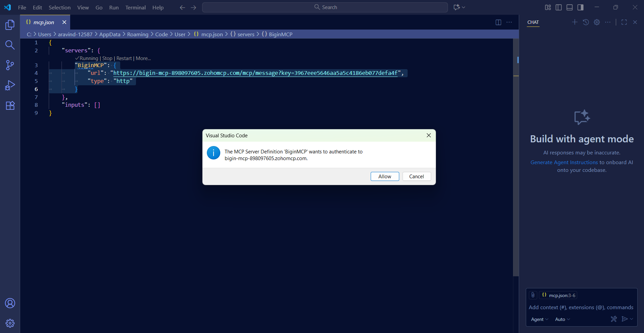This screenshot has height=333, width=644.
Task: Open the Copilot title bar dropdown chevron
Action: 464,7
